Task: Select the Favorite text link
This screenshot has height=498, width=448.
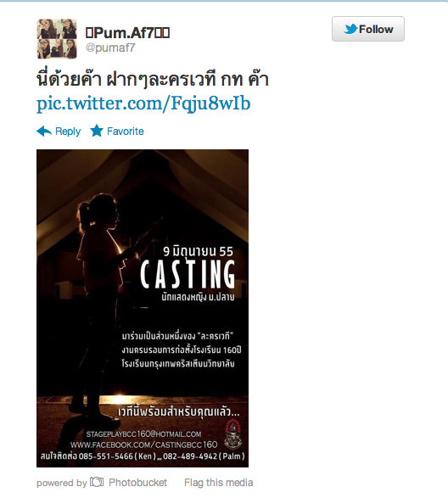Action: tap(126, 131)
